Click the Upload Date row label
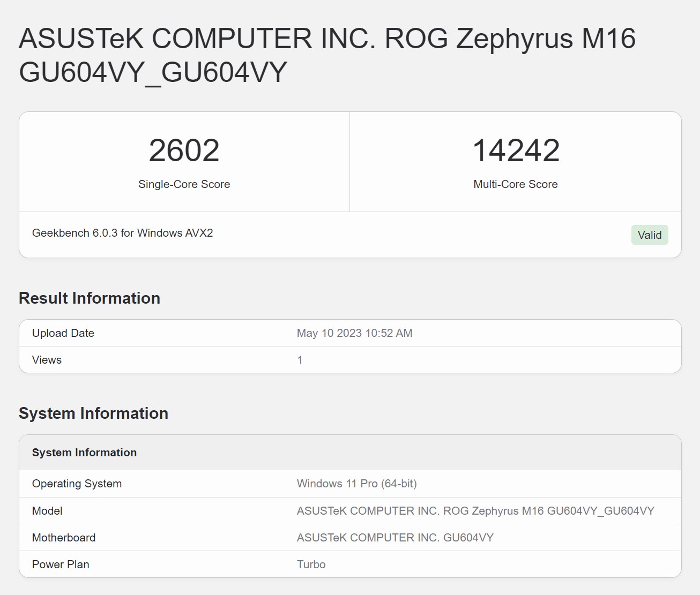Screen dimensions: 700x595 (x=63, y=333)
